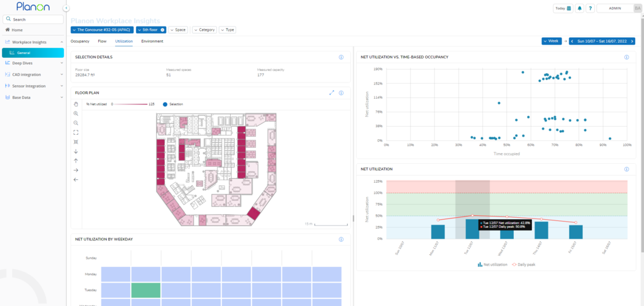Screen dimensions: 644x306
Task: Open info for Floor Plan panel
Action: 341,93
